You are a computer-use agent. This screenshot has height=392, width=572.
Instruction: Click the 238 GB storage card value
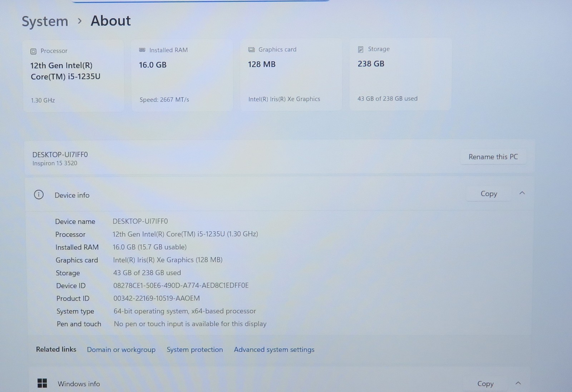point(371,64)
